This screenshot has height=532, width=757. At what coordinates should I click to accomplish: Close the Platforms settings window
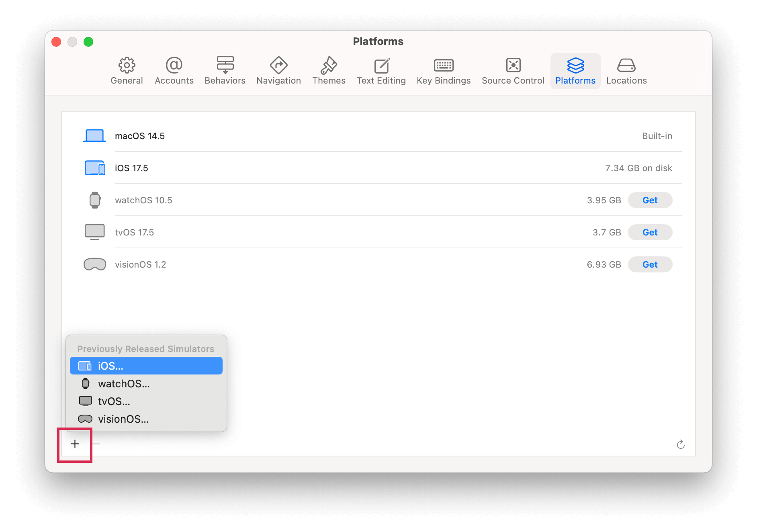click(56, 42)
